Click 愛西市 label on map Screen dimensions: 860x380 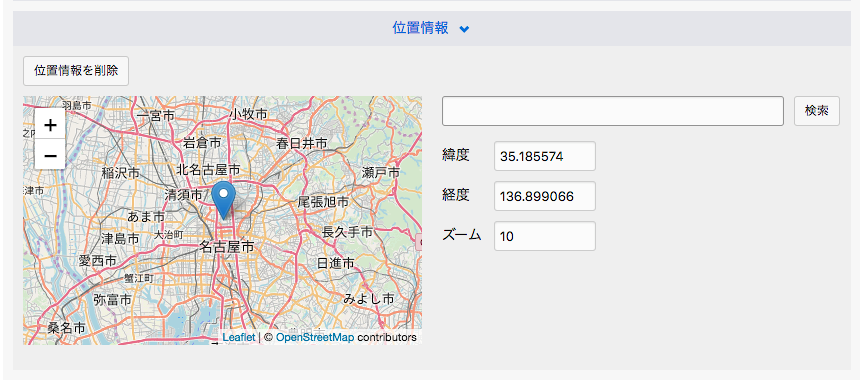98,261
